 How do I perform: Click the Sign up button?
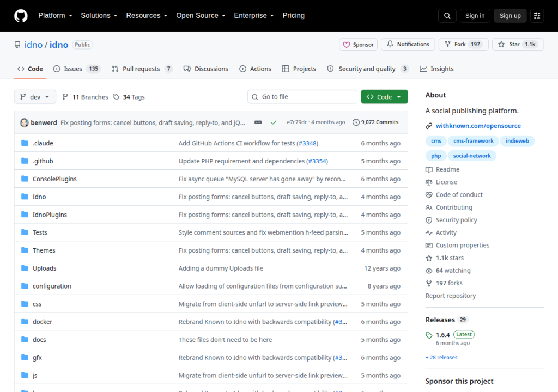(510, 16)
